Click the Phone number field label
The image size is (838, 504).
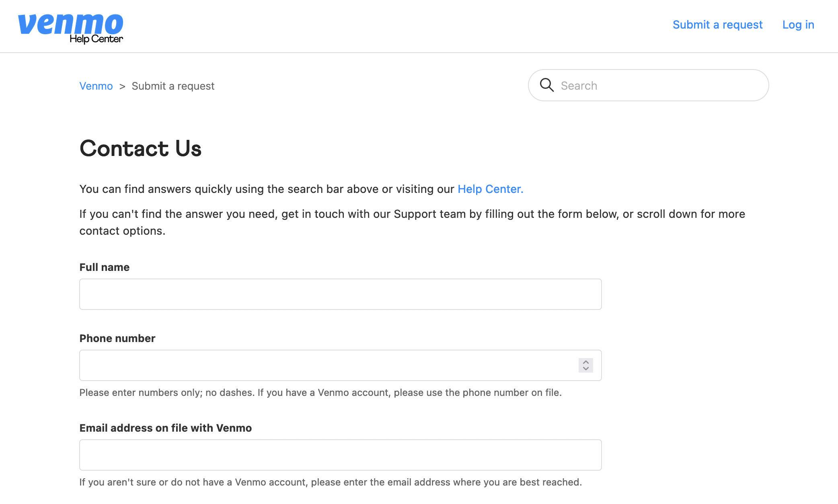pyautogui.click(x=117, y=338)
